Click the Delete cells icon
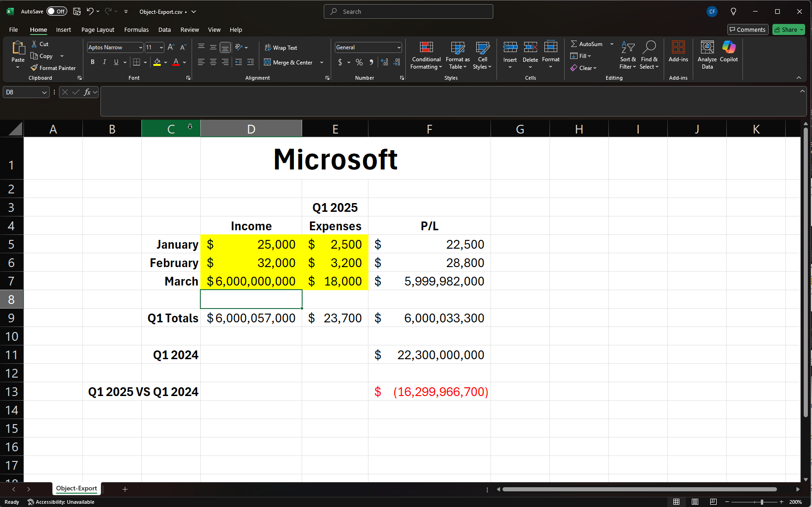The image size is (812, 507). pos(531,47)
